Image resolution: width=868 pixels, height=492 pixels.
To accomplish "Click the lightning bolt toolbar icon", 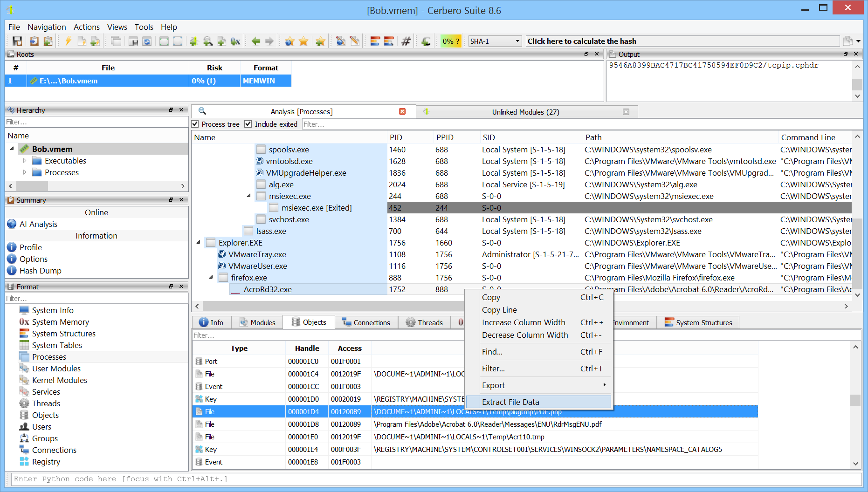I will pyautogui.click(x=68, y=41).
